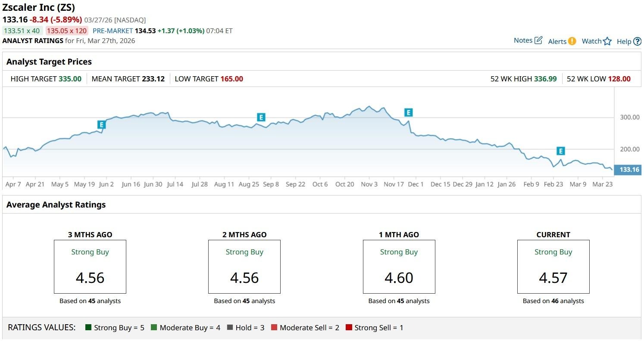Click the light red Moderate Sell swatch
644x341 pixels.
[274, 328]
